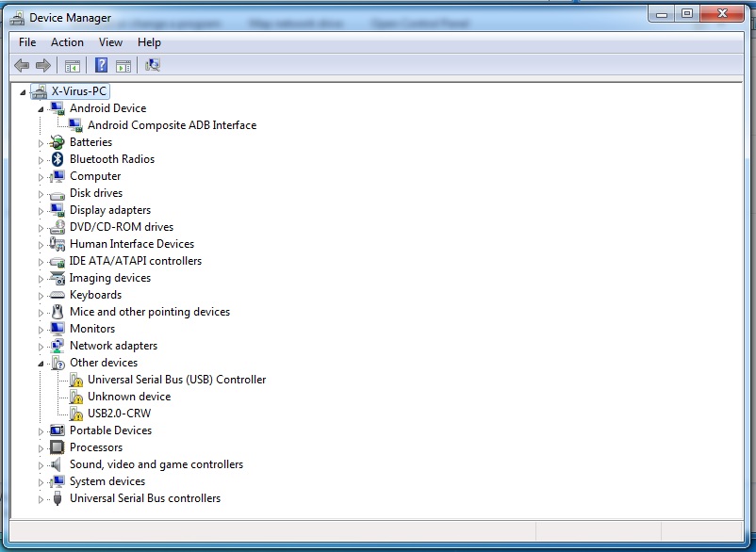The image size is (756, 552).
Task: Click the Bluetooth Radios icon
Action: [x=58, y=159]
